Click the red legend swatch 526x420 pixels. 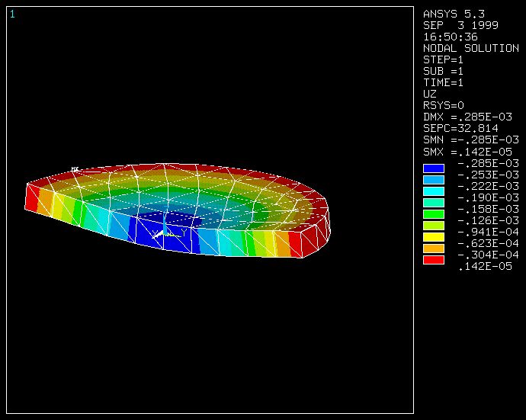pos(434,260)
